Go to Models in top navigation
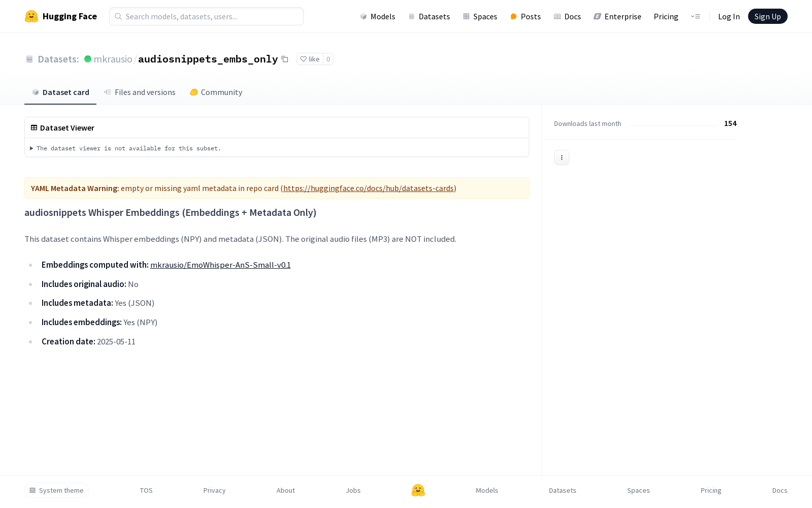The height and width of the screenshot is (508, 812). point(378,16)
